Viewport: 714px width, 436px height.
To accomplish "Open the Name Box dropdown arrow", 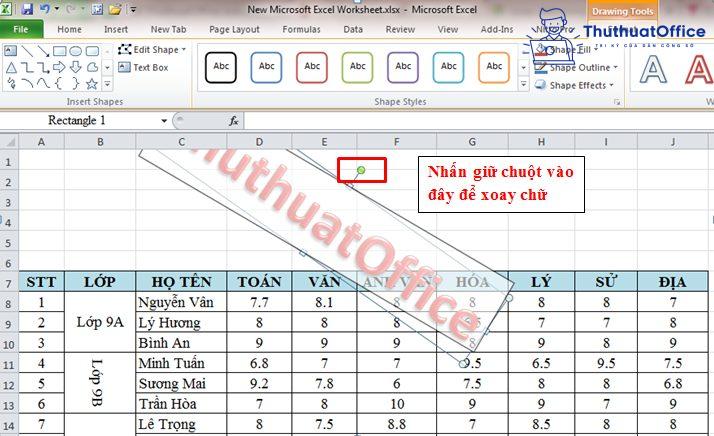I will coord(164,121).
